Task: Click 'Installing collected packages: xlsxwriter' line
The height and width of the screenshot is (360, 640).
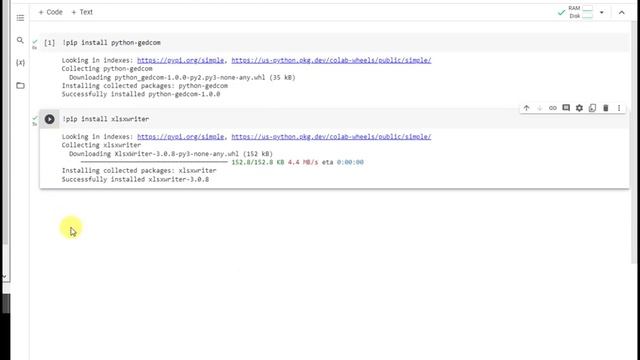Action: (x=139, y=171)
